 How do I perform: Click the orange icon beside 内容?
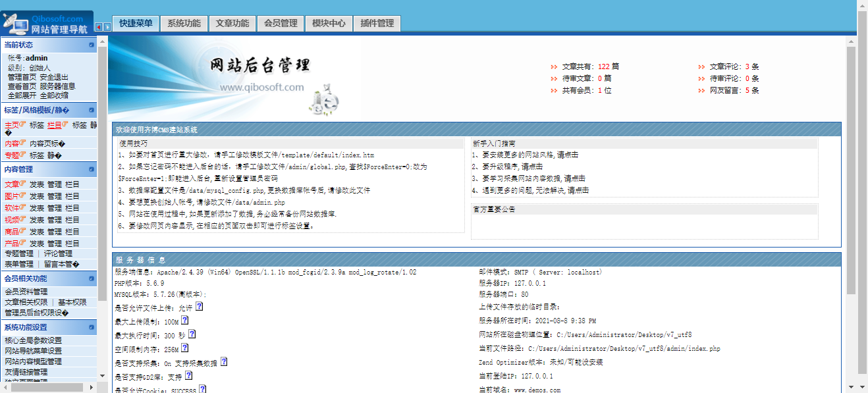[x=23, y=143]
